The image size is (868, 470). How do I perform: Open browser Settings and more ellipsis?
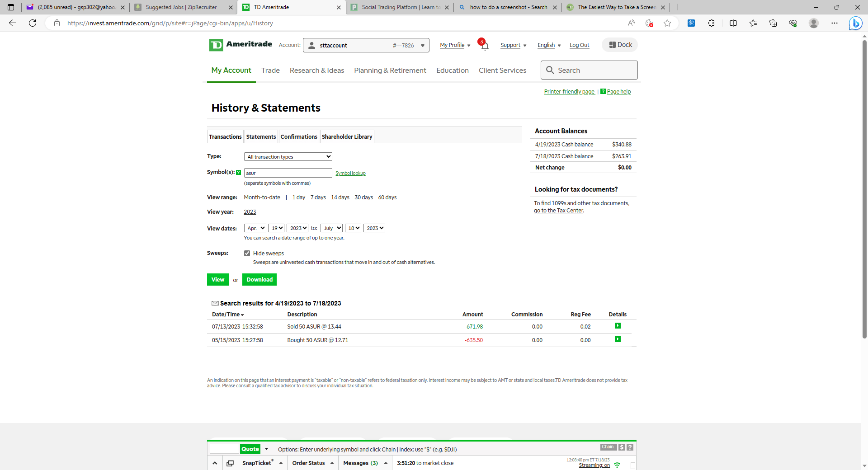(835, 23)
